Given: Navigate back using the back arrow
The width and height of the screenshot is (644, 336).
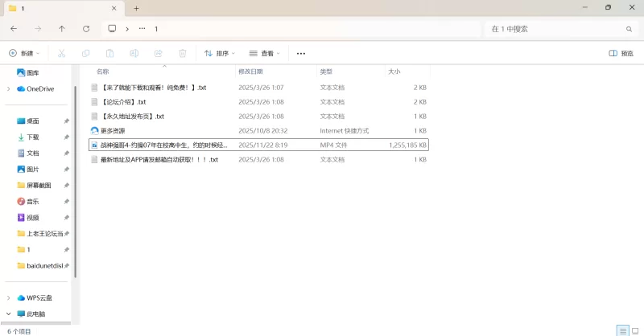Looking at the screenshot, I should pyautogui.click(x=14, y=29).
